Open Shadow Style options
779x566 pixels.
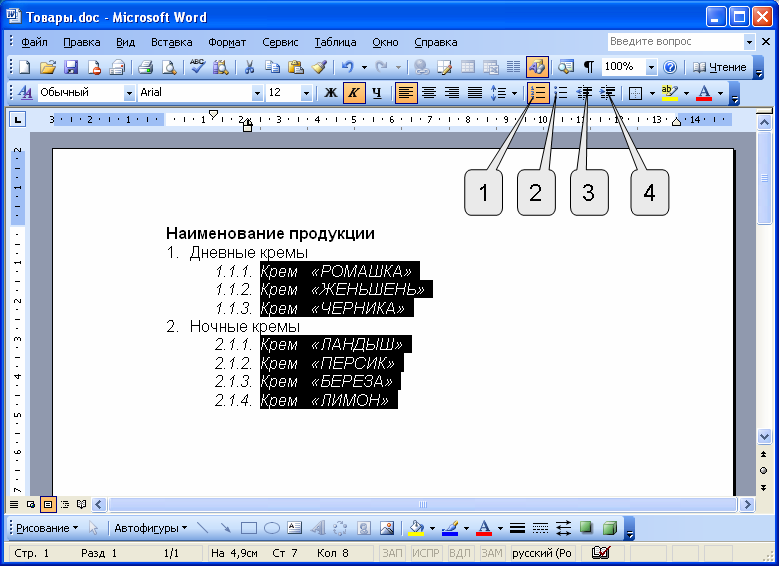pos(586,528)
